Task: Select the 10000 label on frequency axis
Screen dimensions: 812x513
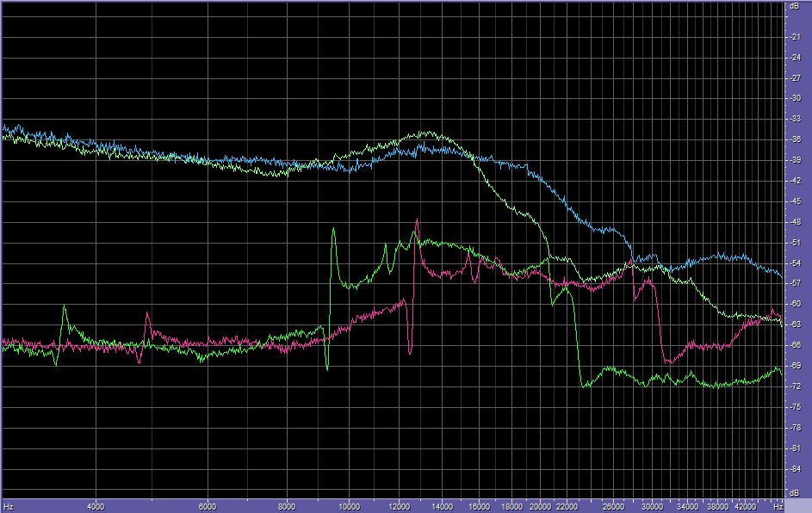Action: [349, 507]
